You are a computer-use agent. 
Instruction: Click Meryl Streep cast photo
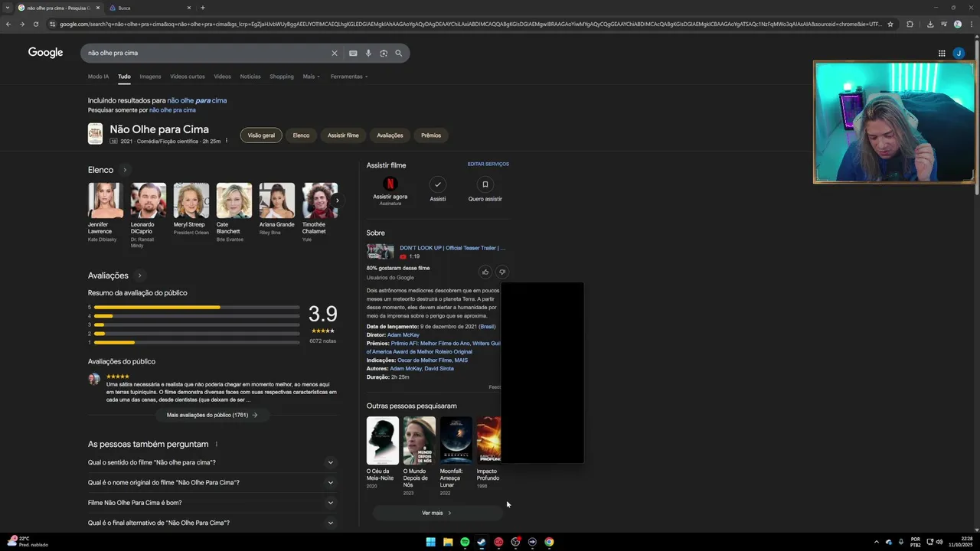[x=191, y=201]
